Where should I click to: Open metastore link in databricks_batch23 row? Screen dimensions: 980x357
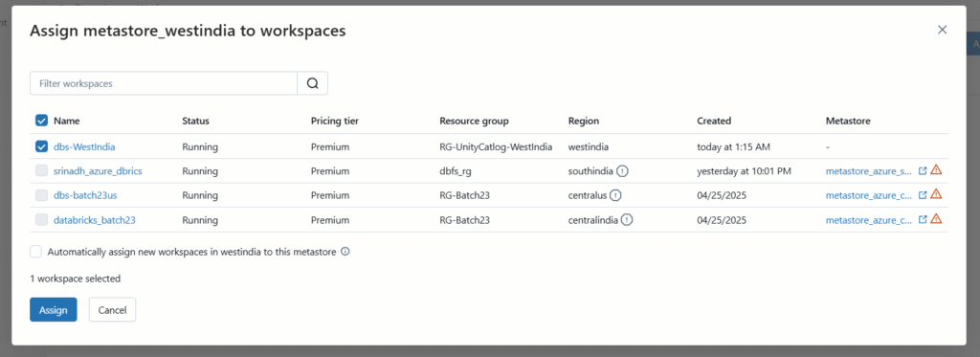click(869, 220)
